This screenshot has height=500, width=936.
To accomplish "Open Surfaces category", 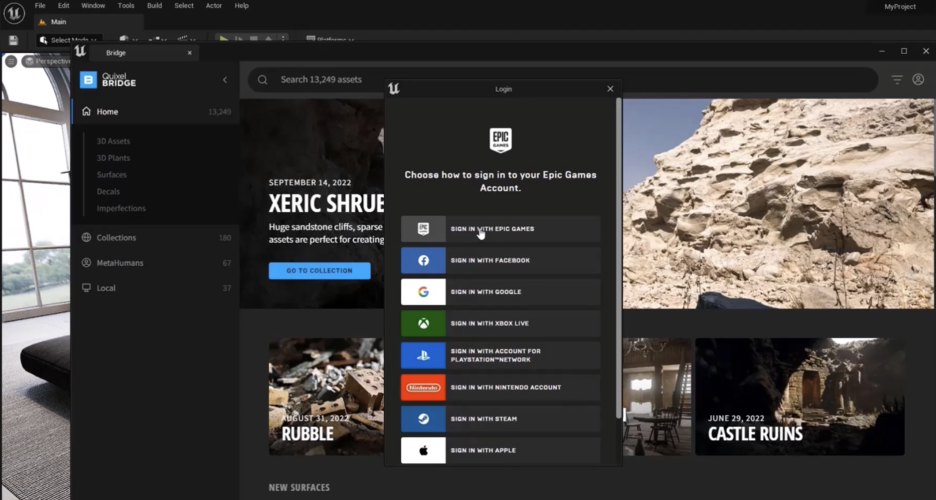I will [x=112, y=175].
